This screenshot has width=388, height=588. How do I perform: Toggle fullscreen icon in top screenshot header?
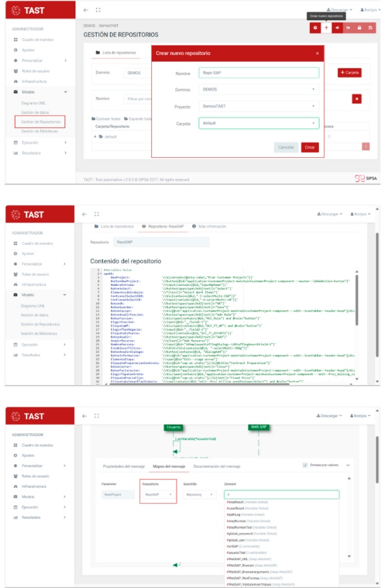point(98,10)
